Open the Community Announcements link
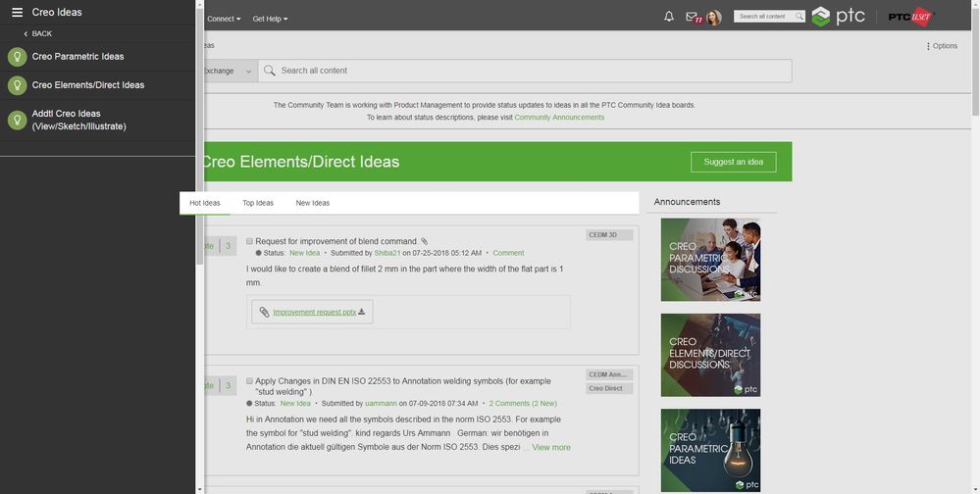980x494 pixels. 559,118
